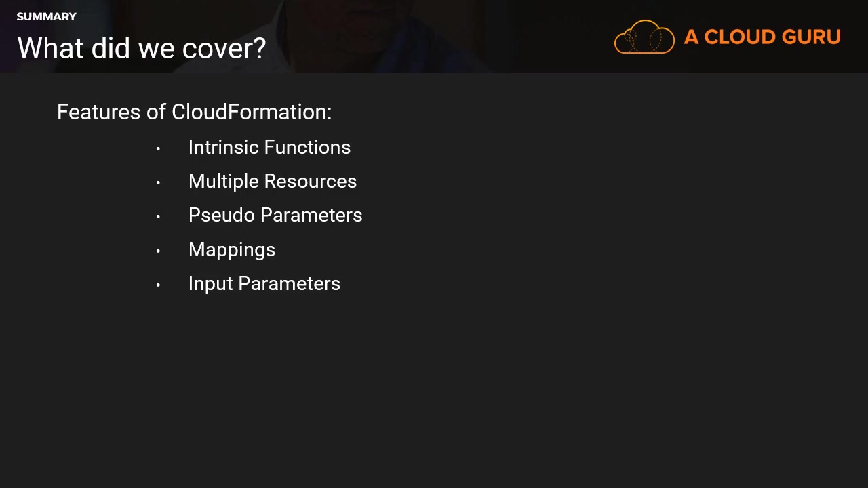This screenshot has height=488, width=868.
Task: Select the Multiple Resources bullet text
Action: point(272,182)
